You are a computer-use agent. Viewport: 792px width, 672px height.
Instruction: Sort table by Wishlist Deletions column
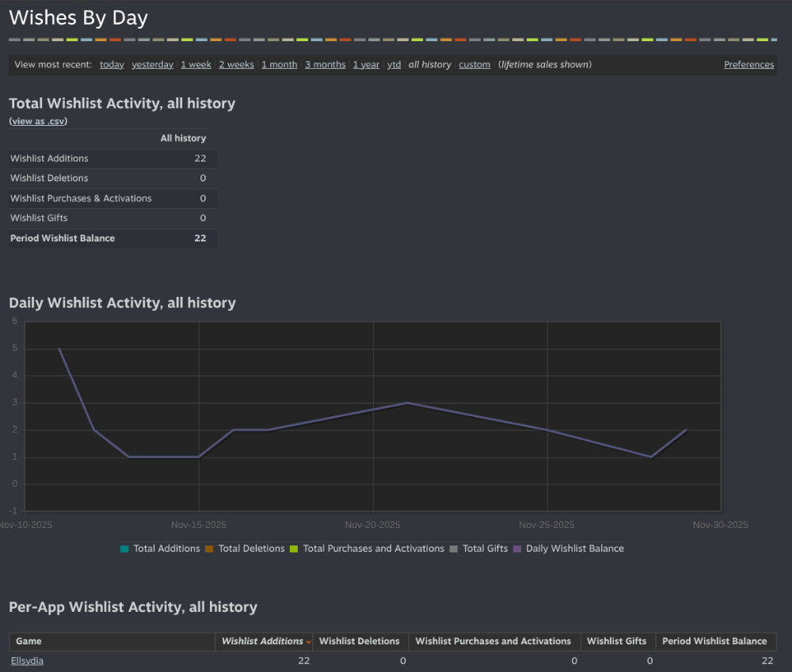coord(360,641)
